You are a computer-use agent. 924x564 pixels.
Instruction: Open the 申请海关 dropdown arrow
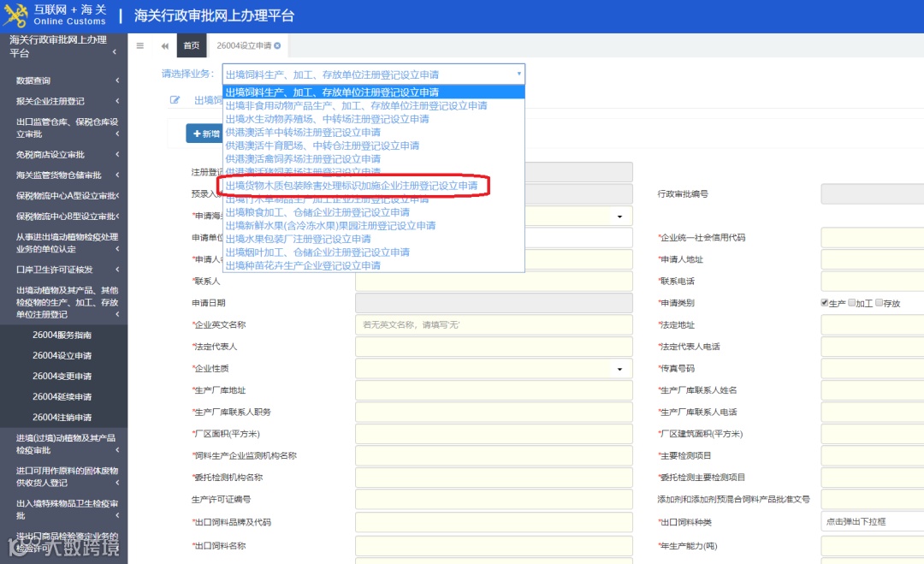point(619,217)
